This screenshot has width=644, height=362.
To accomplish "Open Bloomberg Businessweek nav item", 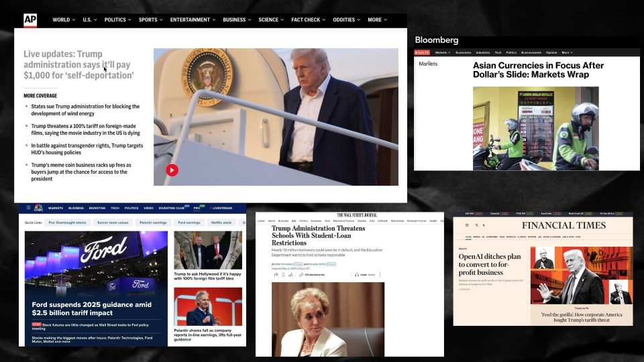I will click(x=531, y=52).
